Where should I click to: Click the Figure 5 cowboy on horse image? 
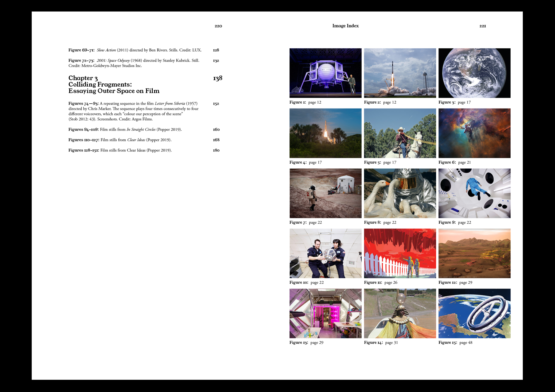(x=400, y=133)
